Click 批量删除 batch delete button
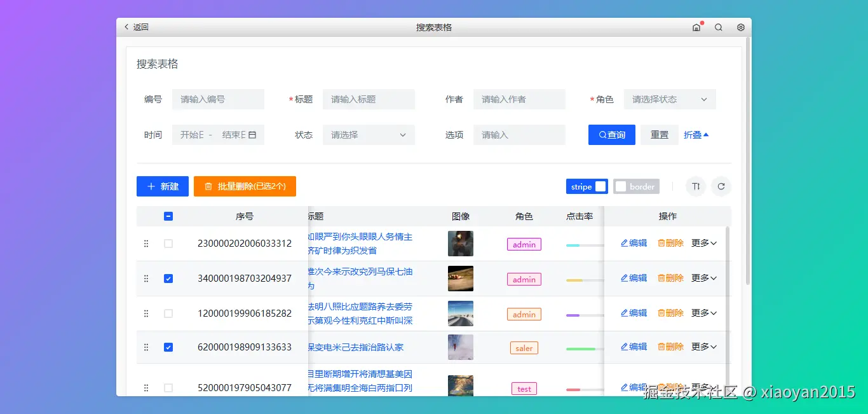868x414 pixels. (x=245, y=186)
